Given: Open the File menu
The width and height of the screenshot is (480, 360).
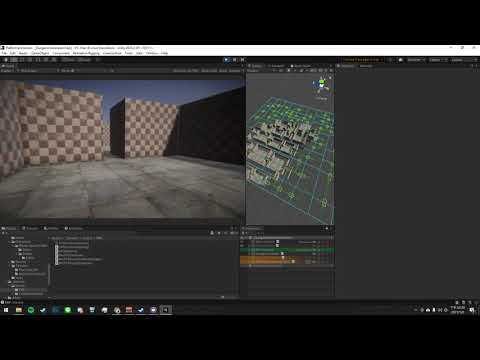Looking at the screenshot, I should point(4,53).
